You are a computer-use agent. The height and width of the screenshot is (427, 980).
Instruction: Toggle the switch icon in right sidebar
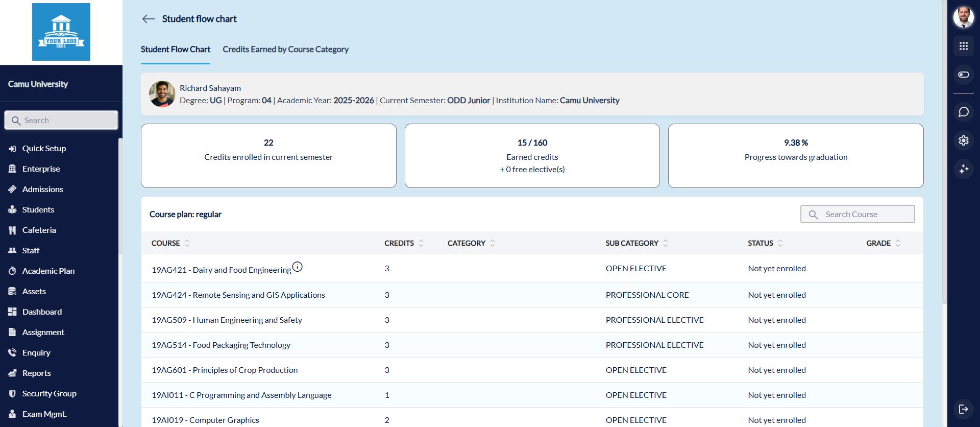tap(963, 75)
